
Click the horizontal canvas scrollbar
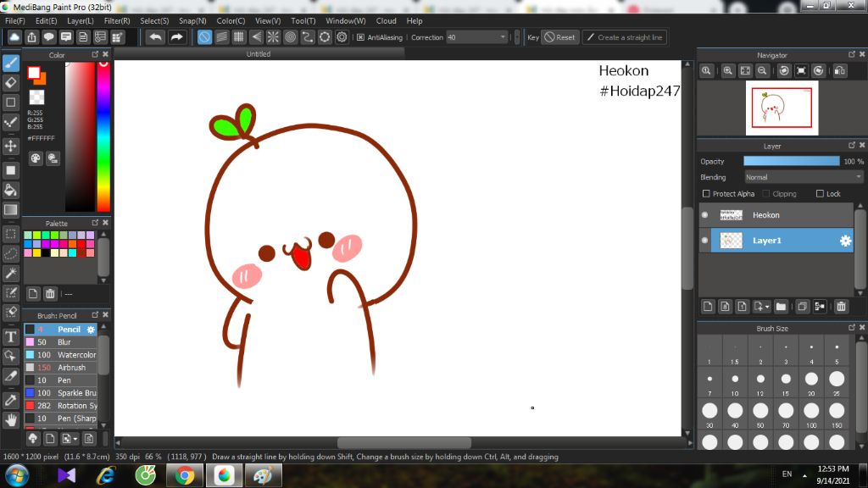(x=404, y=442)
